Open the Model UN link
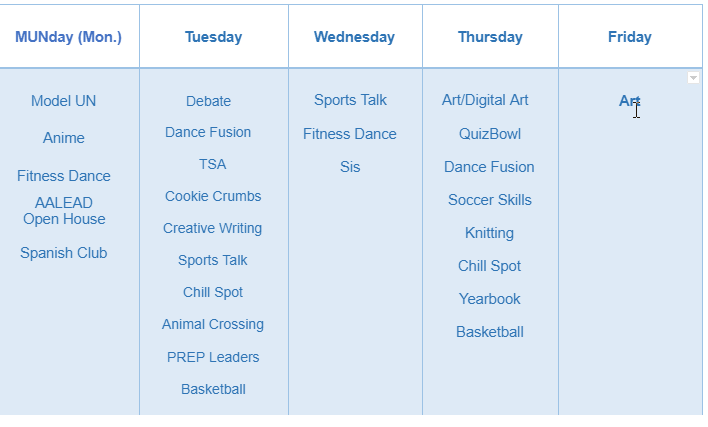This screenshot has width=708, height=427. [64, 101]
